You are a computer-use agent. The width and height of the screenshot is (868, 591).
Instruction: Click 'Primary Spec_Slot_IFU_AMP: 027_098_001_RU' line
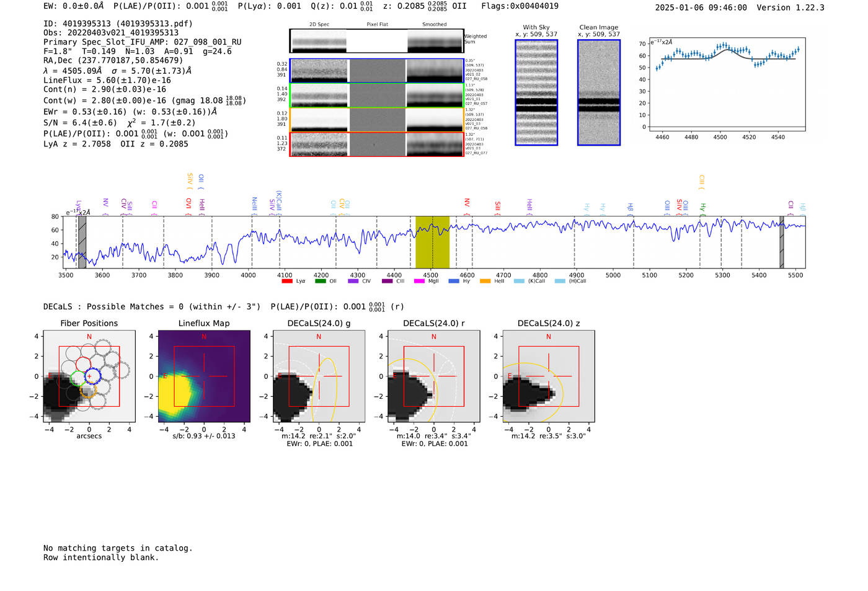(x=143, y=42)
